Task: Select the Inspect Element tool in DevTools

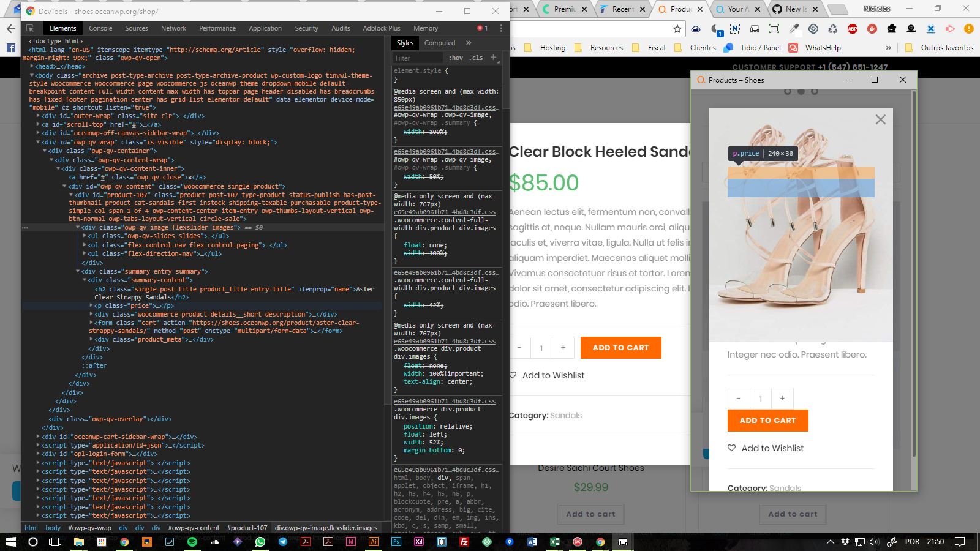Action: pos(30,28)
